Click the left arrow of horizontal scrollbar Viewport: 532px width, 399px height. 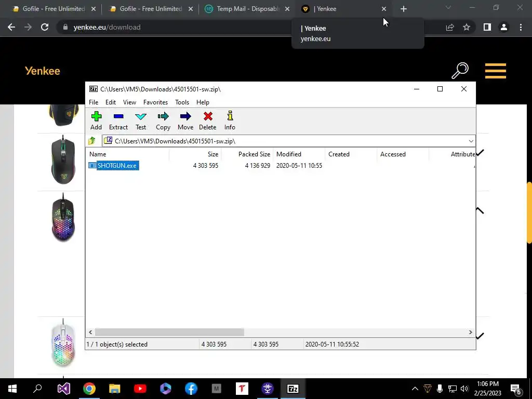pyautogui.click(x=90, y=332)
